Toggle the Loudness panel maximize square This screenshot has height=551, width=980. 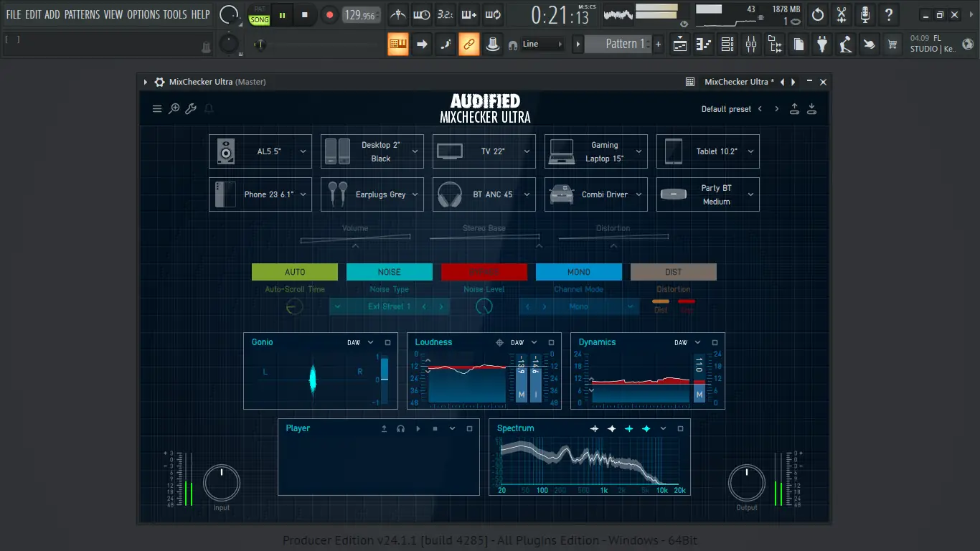(x=551, y=343)
